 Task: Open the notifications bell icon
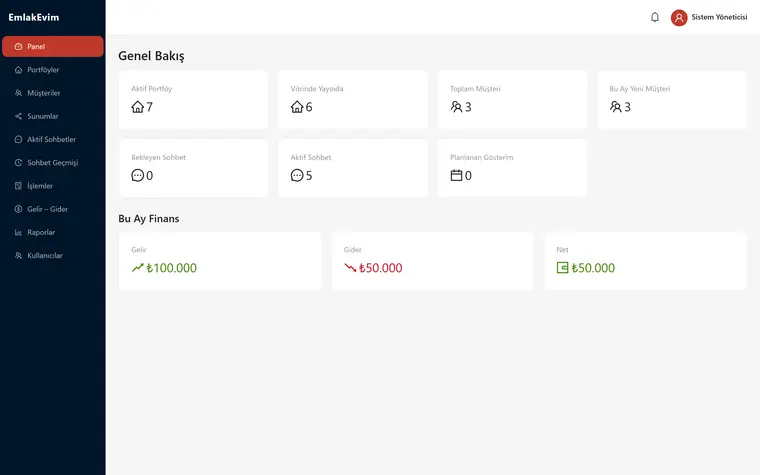coord(655,17)
